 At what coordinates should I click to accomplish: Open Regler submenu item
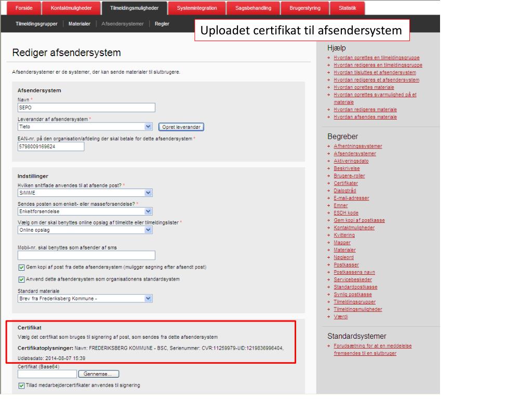(x=162, y=24)
